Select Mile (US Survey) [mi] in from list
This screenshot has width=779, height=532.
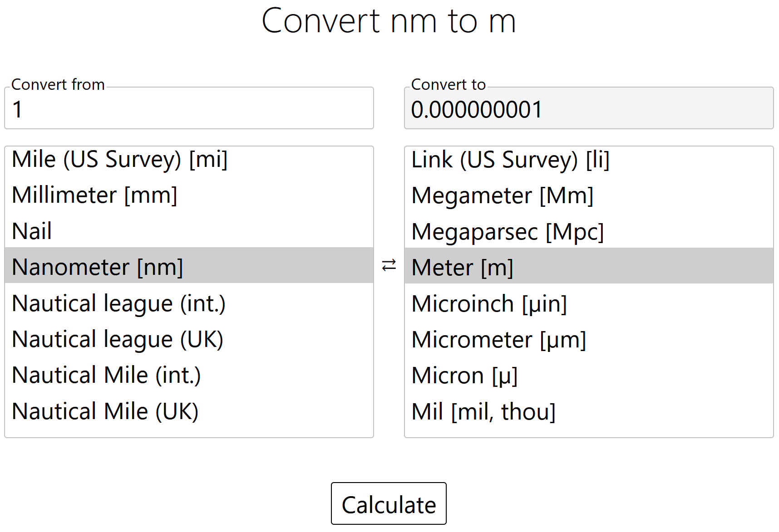pos(189,159)
